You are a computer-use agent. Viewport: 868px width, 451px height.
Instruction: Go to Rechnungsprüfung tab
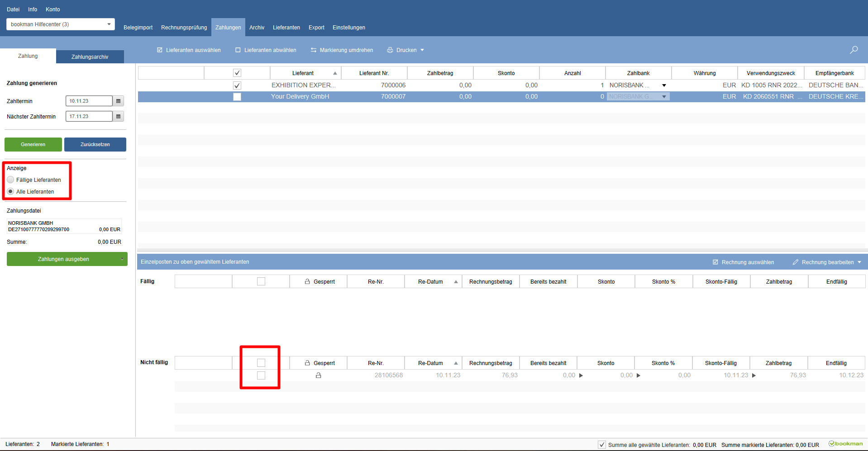(184, 28)
